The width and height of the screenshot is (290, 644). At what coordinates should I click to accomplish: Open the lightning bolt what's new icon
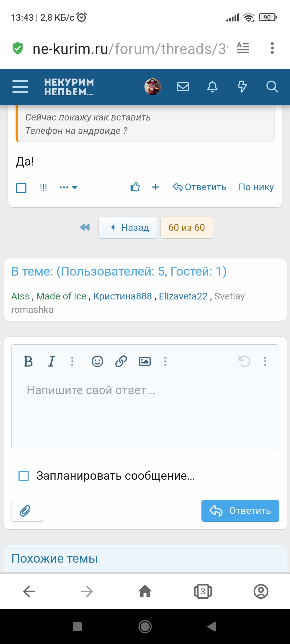[x=242, y=87]
